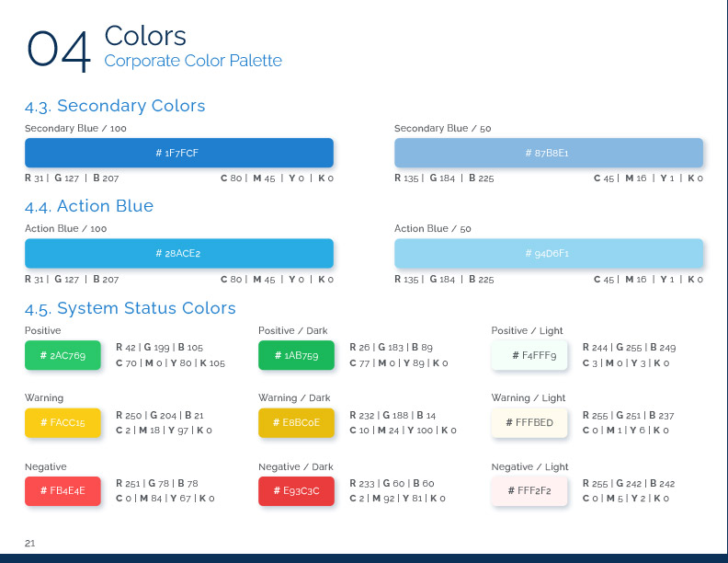The height and width of the screenshot is (563, 728).
Task: Click the Secondary Blue 100 swatch #1F7FCF
Action: click(x=178, y=153)
